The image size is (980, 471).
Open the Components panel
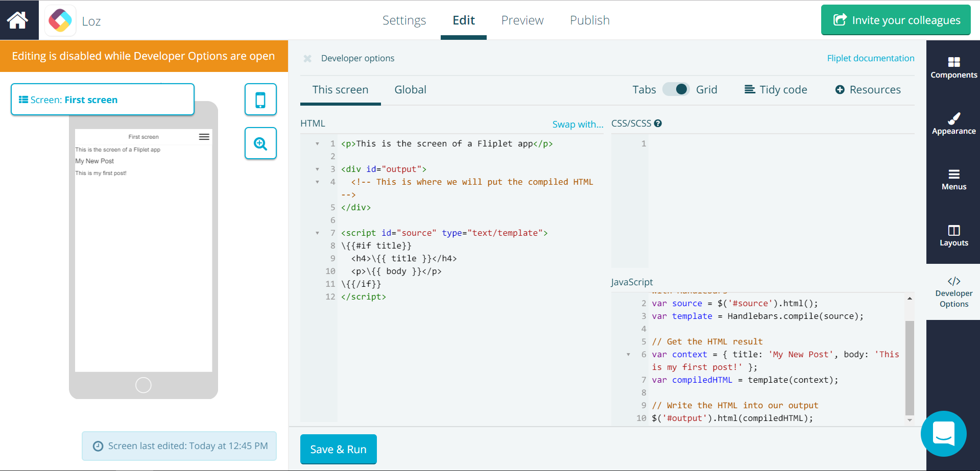pyautogui.click(x=953, y=67)
